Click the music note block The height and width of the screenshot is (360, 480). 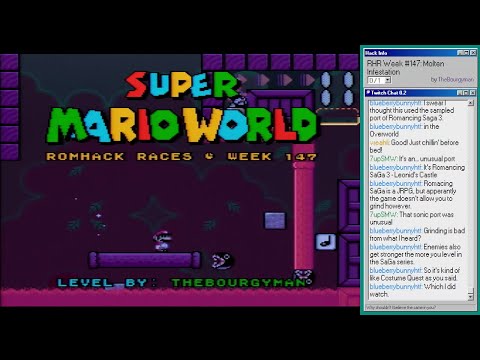coord(326,242)
